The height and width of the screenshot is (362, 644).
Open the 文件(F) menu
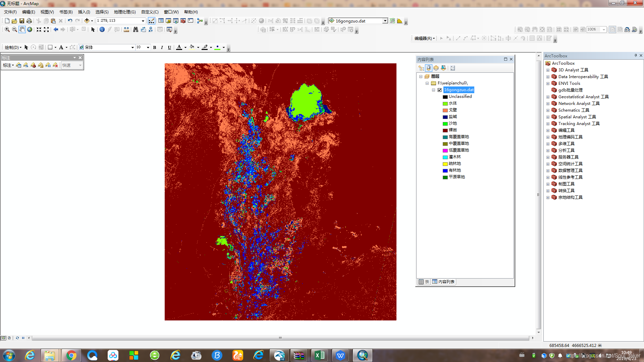click(10, 12)
